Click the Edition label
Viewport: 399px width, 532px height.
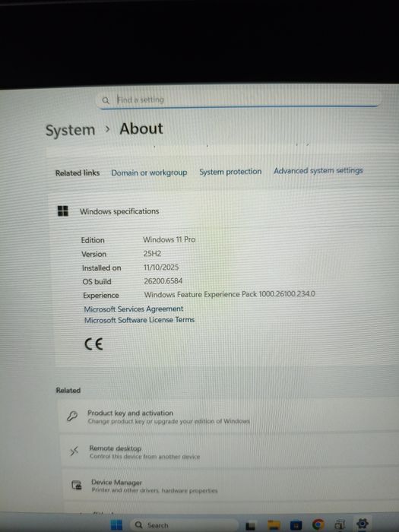[93, 240]
